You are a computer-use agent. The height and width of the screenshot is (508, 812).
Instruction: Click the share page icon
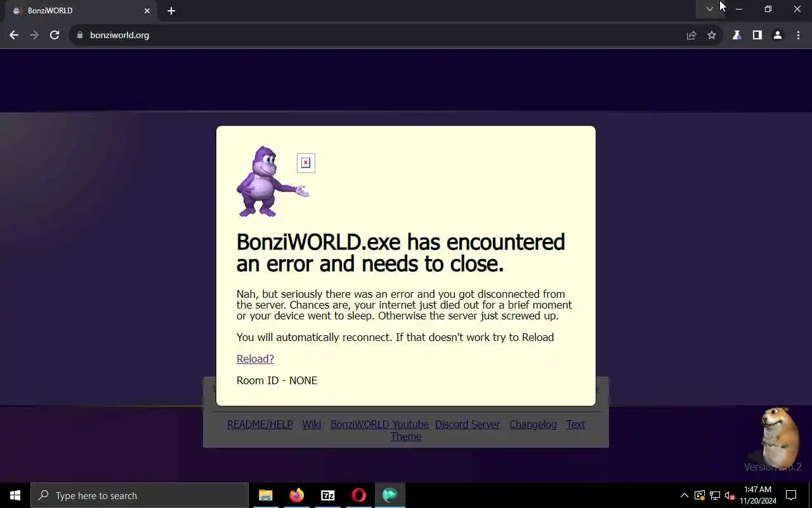[x=691, y=35]
